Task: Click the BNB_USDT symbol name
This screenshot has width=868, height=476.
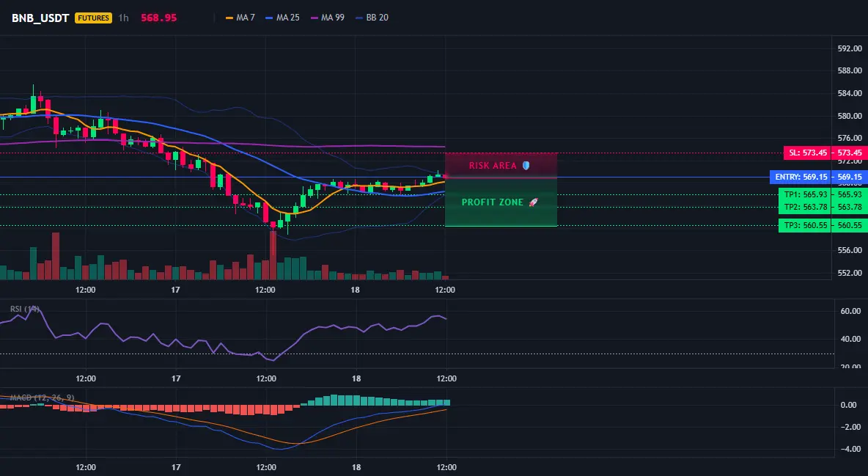Action: 40,18
